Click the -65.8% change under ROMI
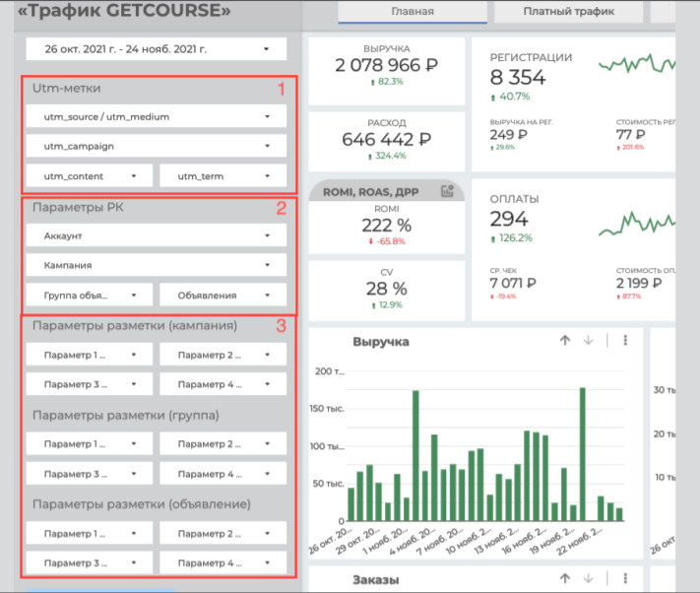 (x=387, y=241)
